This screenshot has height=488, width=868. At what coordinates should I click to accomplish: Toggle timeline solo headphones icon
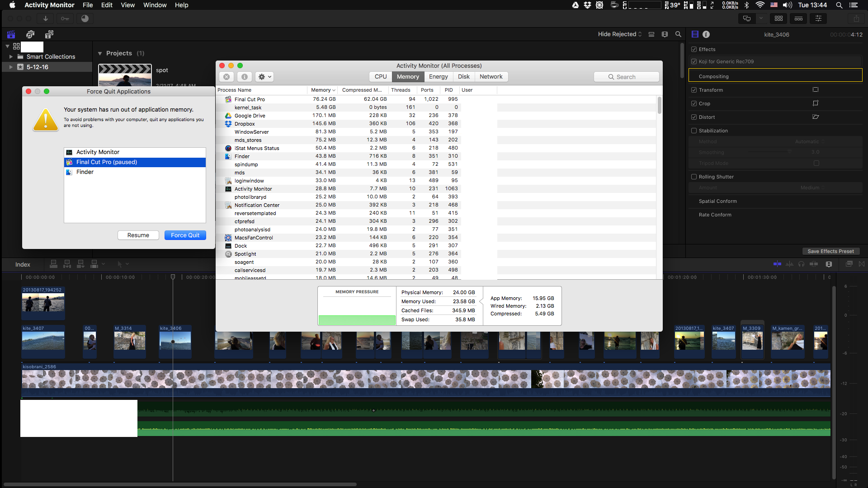[801, 264]
